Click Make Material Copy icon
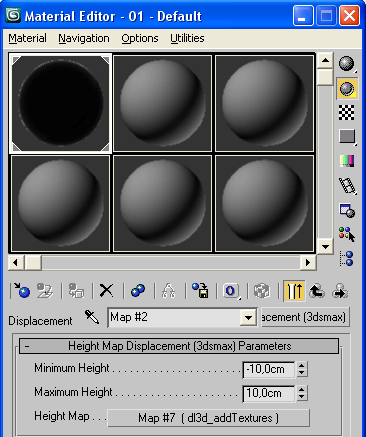The image size is (366, 437). point(138,291)
